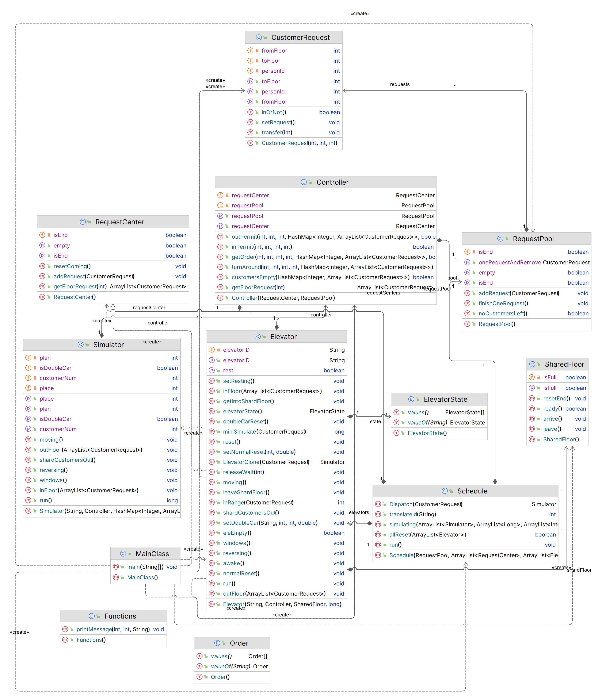
Task: Click the getIntoShardFloor() method in Elevator
Action: click(277, 401)
